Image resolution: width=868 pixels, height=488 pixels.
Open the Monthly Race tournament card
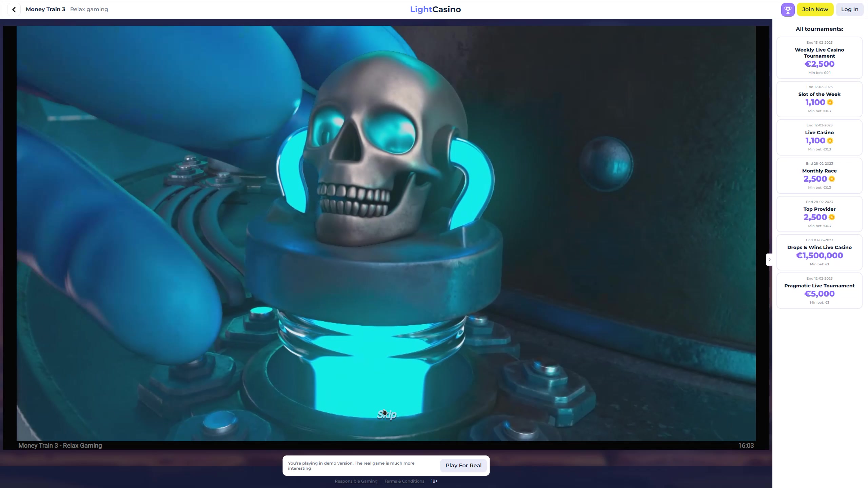(819, 176)
